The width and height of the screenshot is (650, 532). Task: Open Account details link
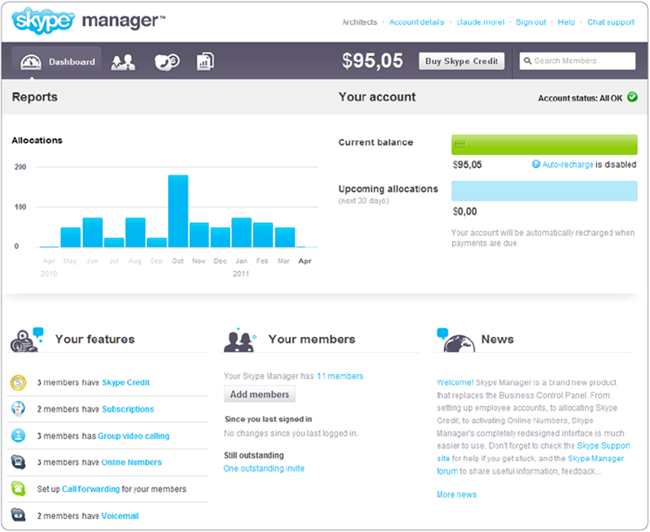click(x=417, y=22)
